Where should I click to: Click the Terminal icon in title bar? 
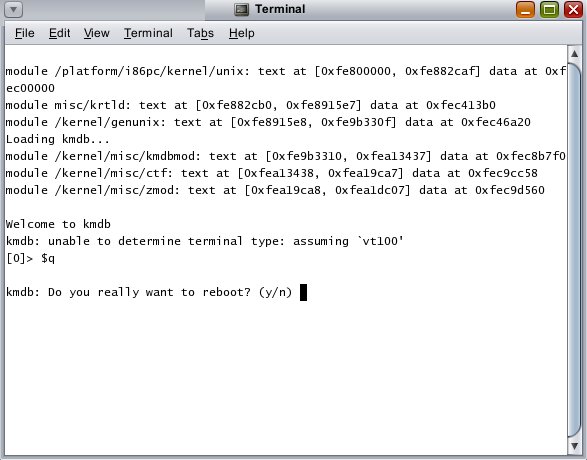[241, 9]
